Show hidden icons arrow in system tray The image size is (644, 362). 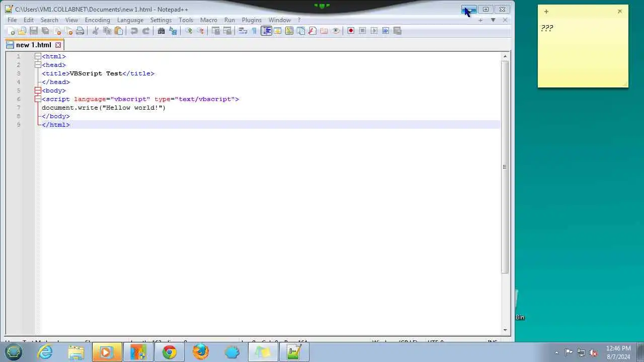coord(556,352)
